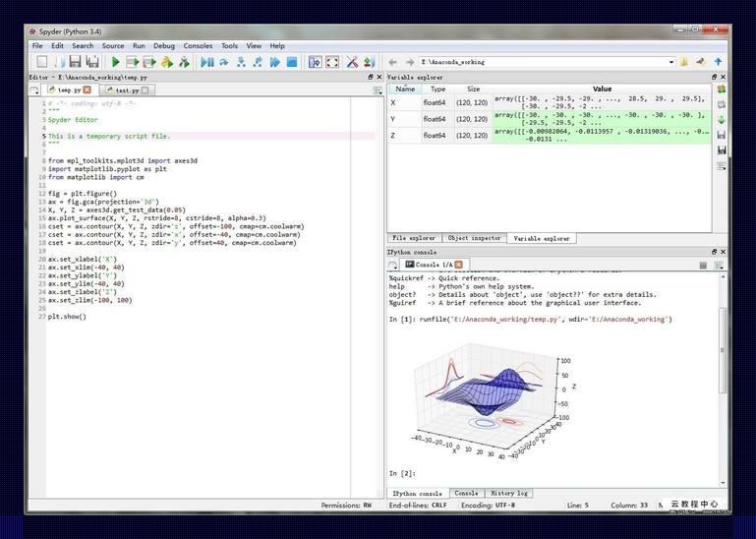Continue execution with double arrow icon
This screenshot has height=539, width=756.
click(275, 62)
